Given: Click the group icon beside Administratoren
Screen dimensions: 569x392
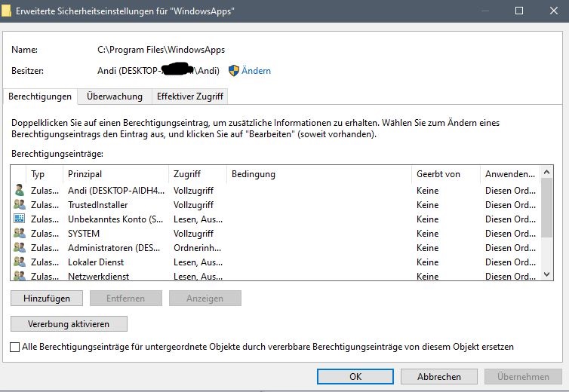Looking at the screenshot, I should point(20,247).
